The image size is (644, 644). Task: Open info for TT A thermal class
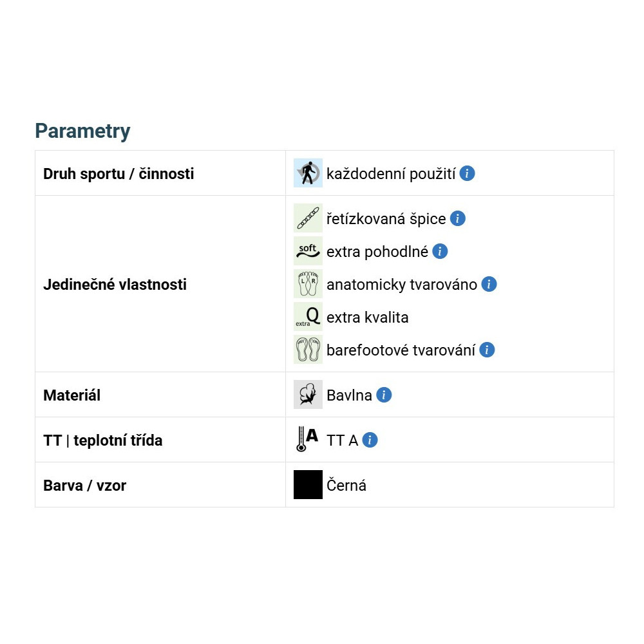tap(370, 440)
